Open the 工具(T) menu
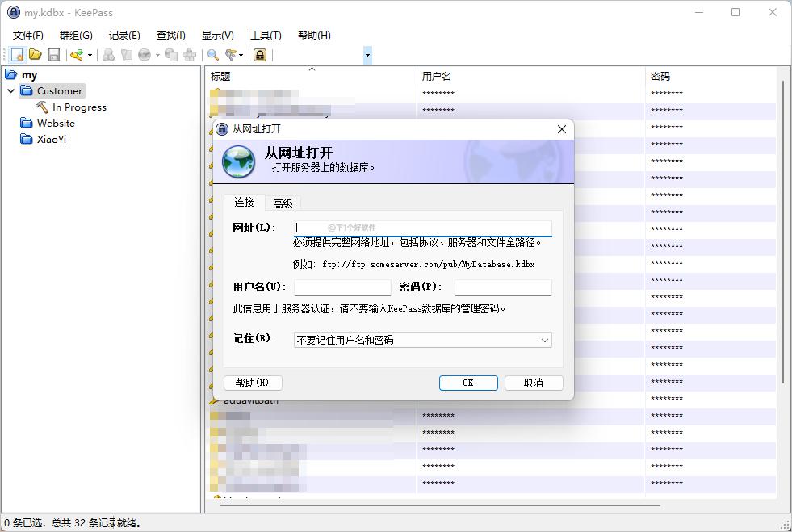The image size is (792, 532). click(x=266, y=35)
